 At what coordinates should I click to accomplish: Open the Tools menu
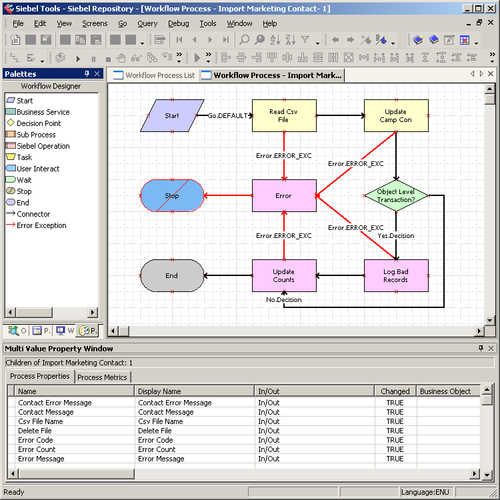pyautogui.click(x=208, y=23)
